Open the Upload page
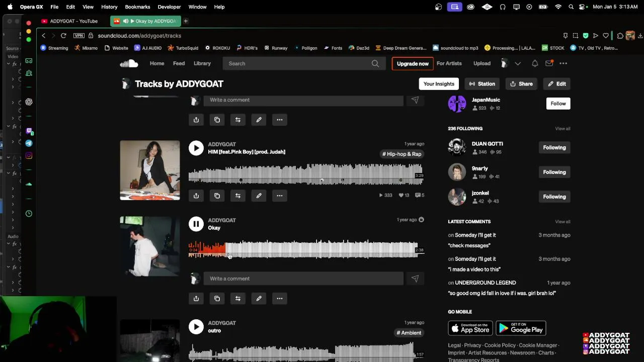 pyautogui.click(x=482, y=63)
